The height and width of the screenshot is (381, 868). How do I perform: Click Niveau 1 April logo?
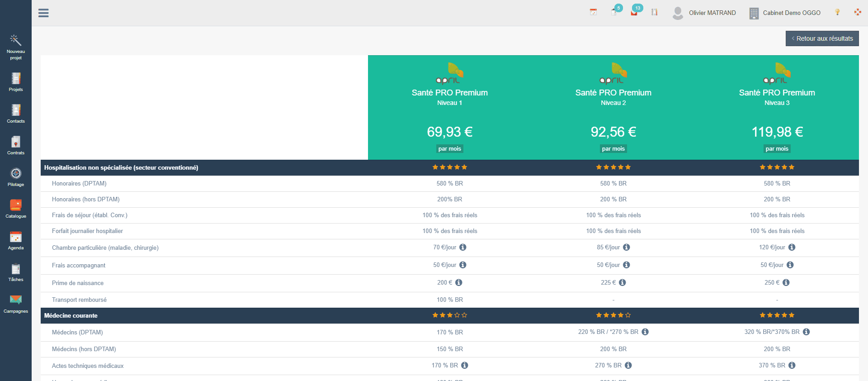[450, 73]
